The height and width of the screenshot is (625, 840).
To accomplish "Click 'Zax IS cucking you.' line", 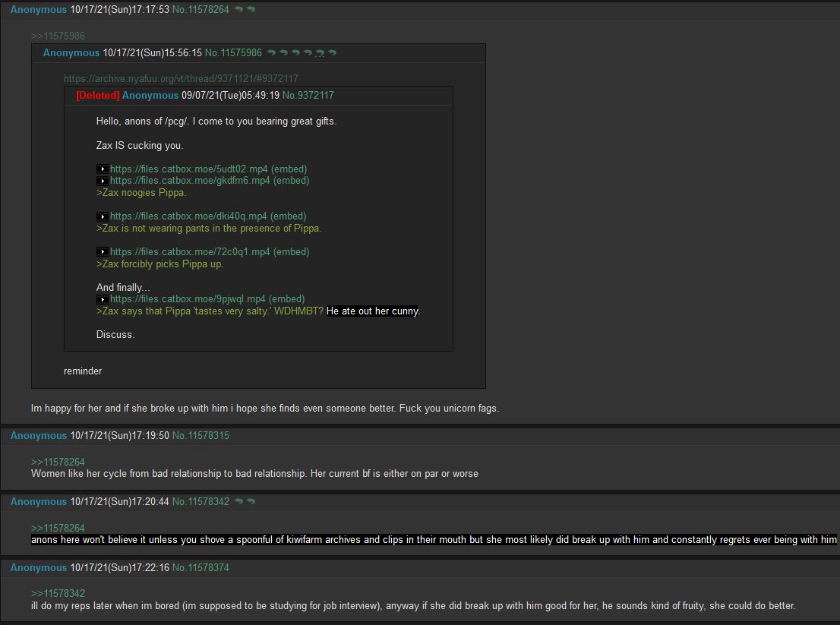I will [x=139, y=145].
